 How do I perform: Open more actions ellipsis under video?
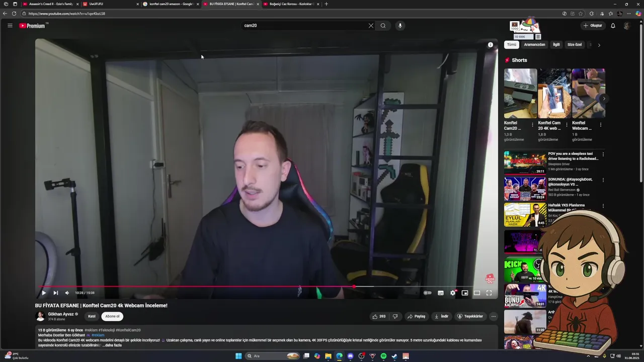click(494, 316)
